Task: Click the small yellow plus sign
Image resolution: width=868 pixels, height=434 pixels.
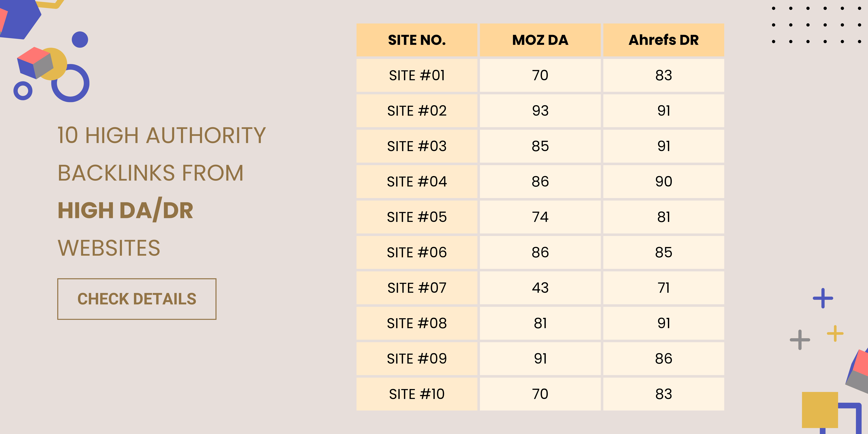Action: [835, 334]
